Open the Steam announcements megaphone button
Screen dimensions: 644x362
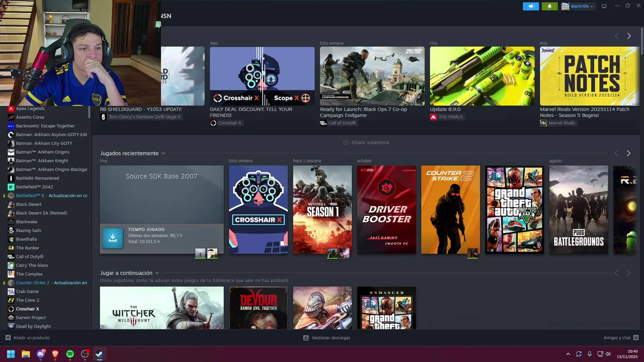pyautogui.click(x=531, y=6)
